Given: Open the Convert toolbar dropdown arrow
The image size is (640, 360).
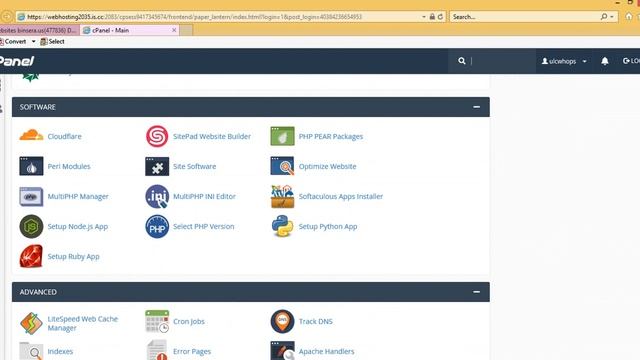Looking at the screenshot, I should click(33, 42).
